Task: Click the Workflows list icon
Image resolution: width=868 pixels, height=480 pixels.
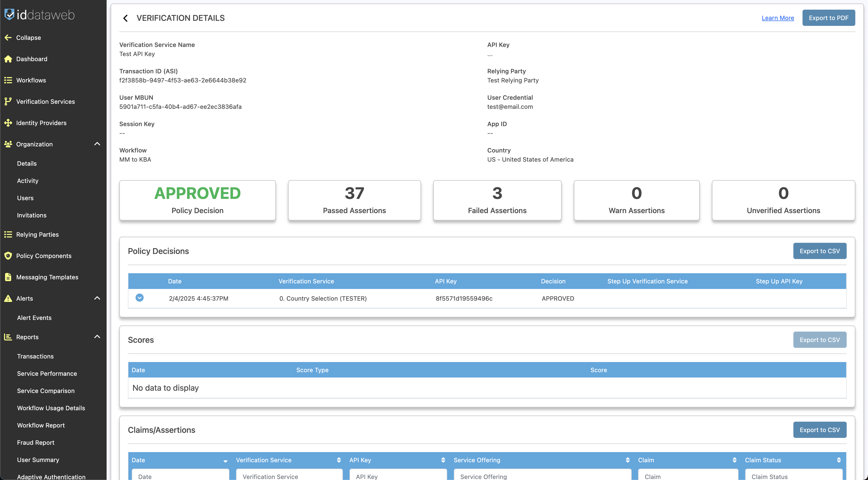Action: pyautogui.click(x=8, y=80)
